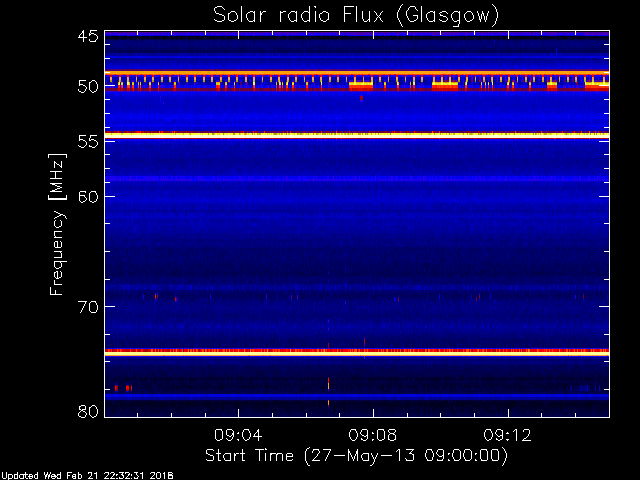
Task: Click the 09:12 time axis label
Action: 509,436
